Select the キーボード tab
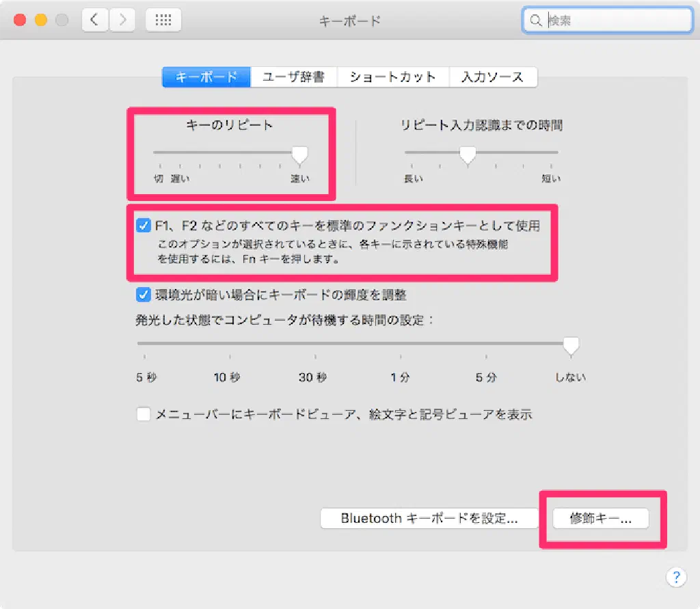This screenshot has width=700, height=609. tap(206, 77)
